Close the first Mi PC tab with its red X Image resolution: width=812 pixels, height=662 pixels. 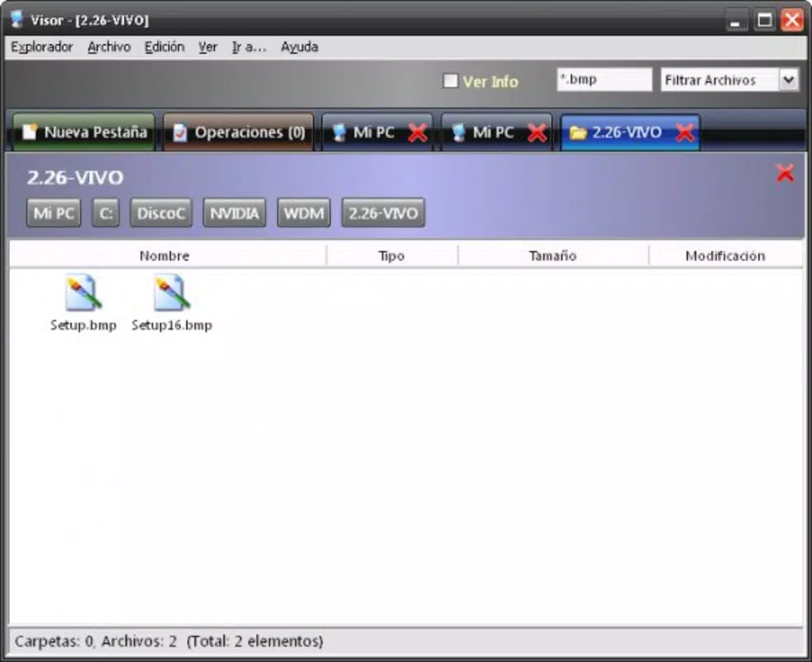pyautogui.click(x=418, y=133)
